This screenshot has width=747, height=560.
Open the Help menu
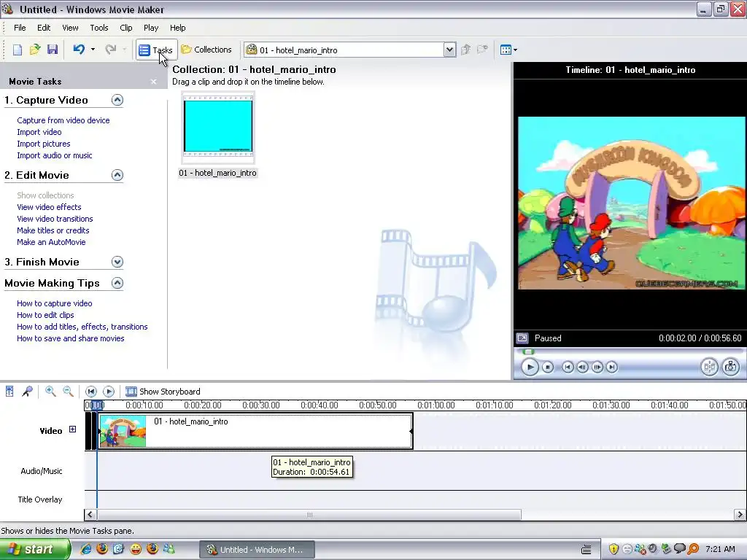click(178, 28)
